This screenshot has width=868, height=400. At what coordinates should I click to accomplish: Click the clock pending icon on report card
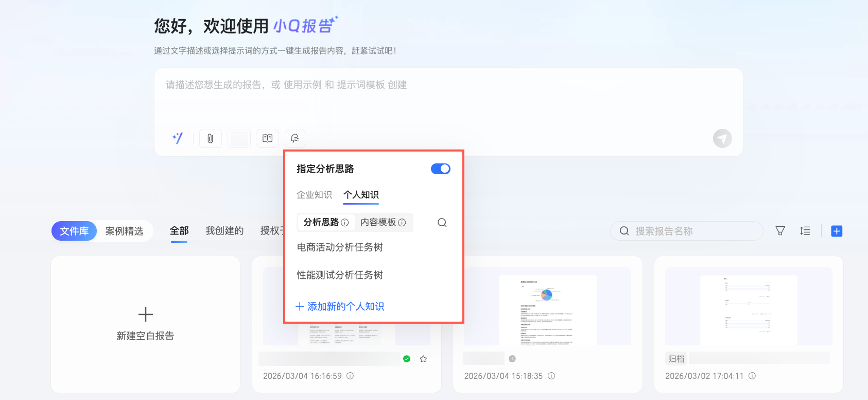[512, 359]
